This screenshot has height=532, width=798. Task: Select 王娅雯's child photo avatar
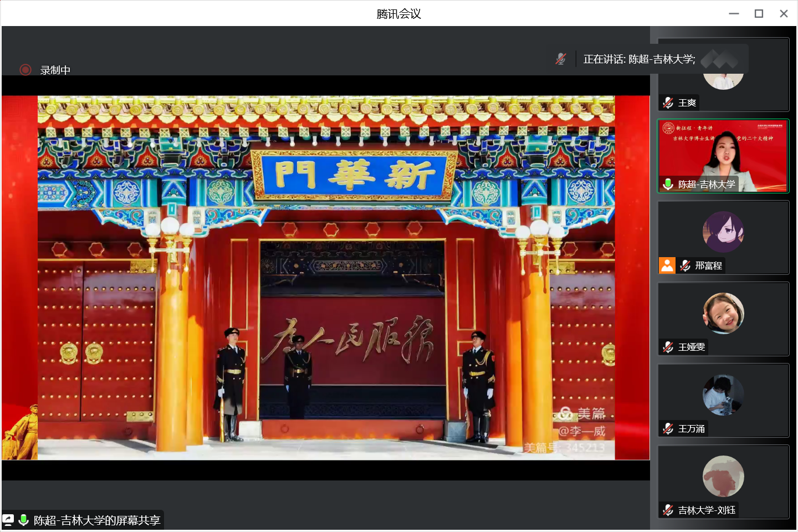[723, 313]
